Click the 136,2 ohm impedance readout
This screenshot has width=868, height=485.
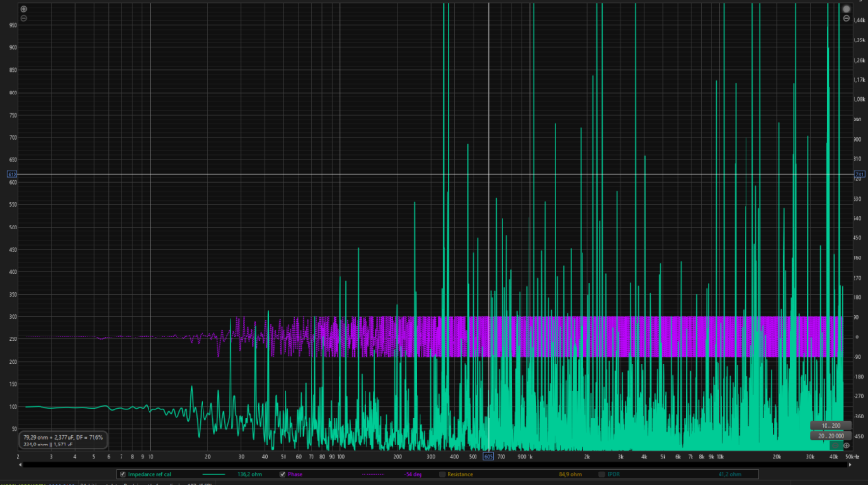pos(250,474)
